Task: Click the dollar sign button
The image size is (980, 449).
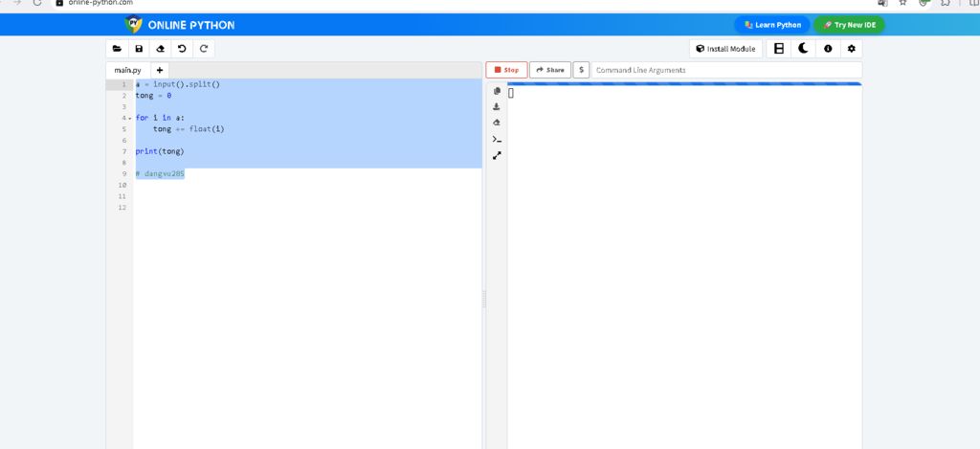Action: coord(581,70)
